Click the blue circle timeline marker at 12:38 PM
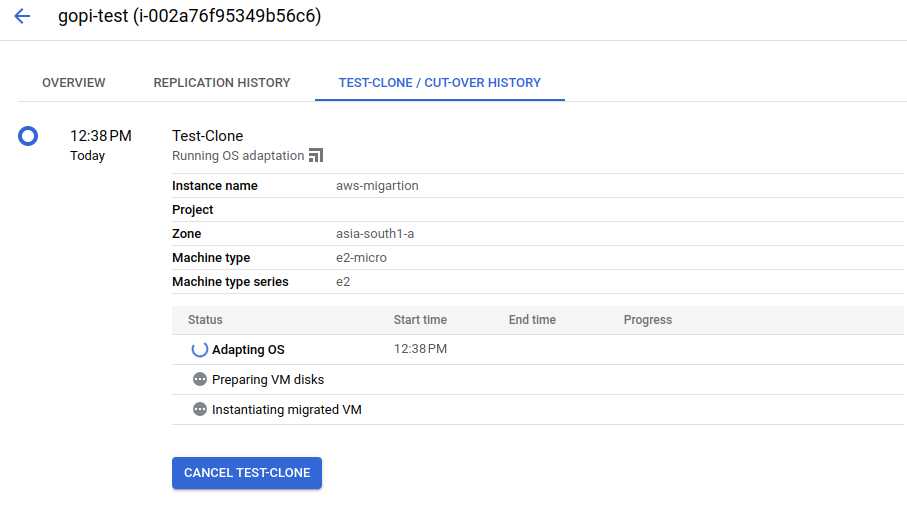Viewport: 907px width, 524px height. tap(28, 136)
